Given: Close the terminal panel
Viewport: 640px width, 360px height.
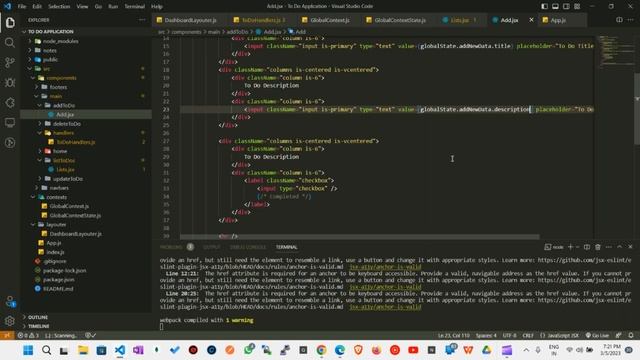Looking at the screenshot, I should tap(631, 247).
